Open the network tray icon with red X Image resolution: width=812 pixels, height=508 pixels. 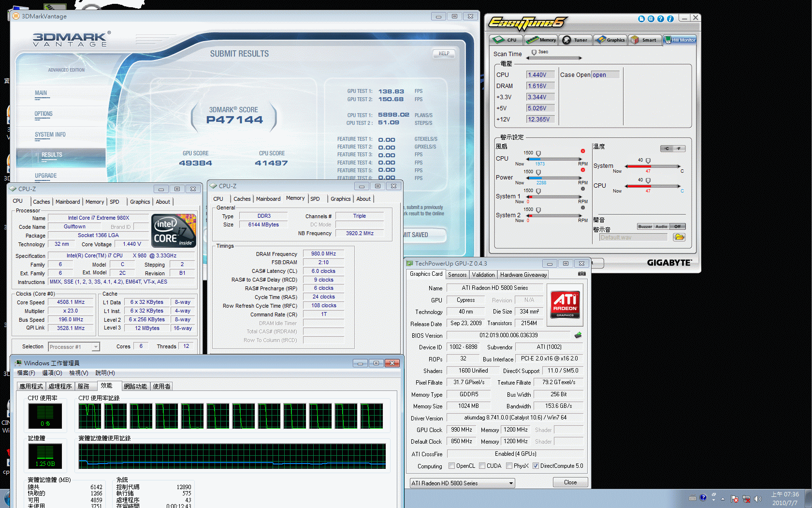point(746,499)
